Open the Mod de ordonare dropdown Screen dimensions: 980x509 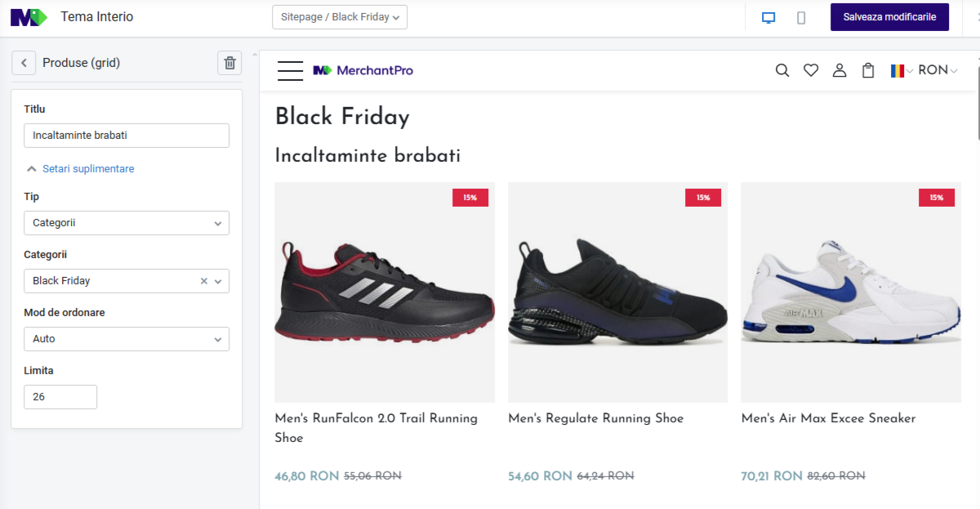click(127, 339)
